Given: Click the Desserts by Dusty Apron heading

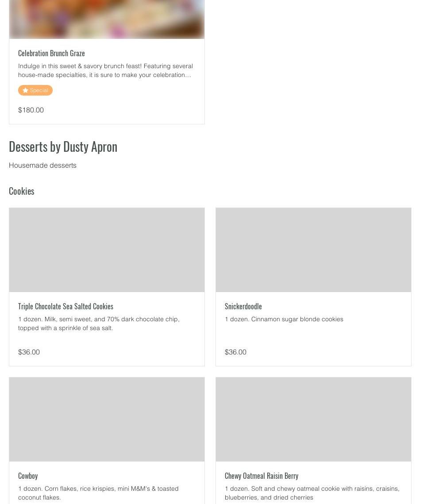Looking at the screenshot, I should [63, 146].
